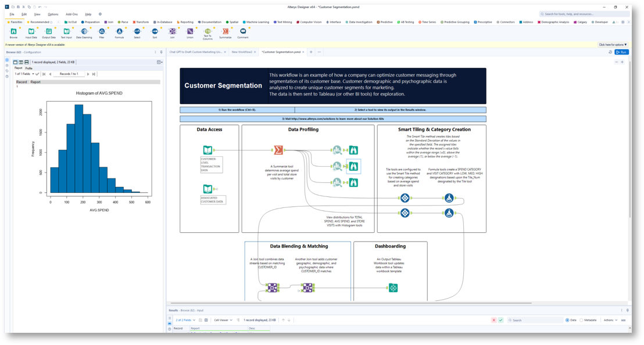Image resolution: width=644 pixels, height=345 pixels.
Task: Enable the horizontal layout toggle in Browse configuration
Action: tap(27, 62)
